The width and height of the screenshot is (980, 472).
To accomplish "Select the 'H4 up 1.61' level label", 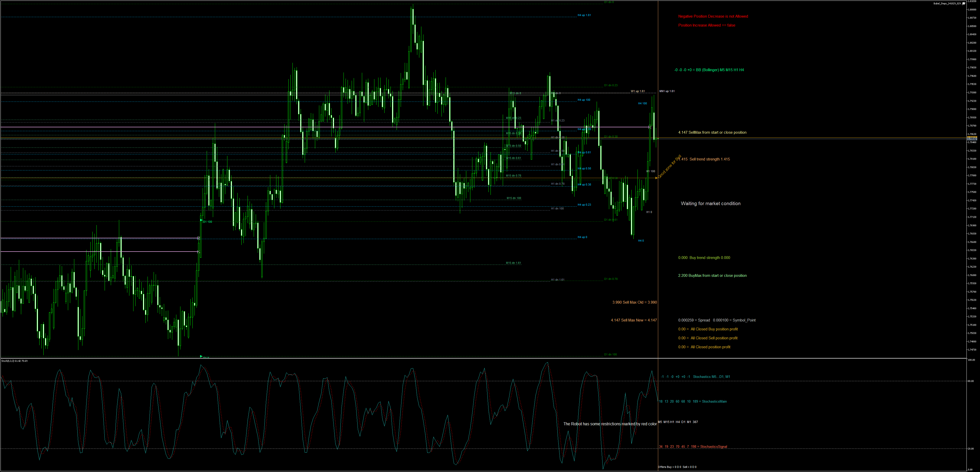I will pos(584,15).
